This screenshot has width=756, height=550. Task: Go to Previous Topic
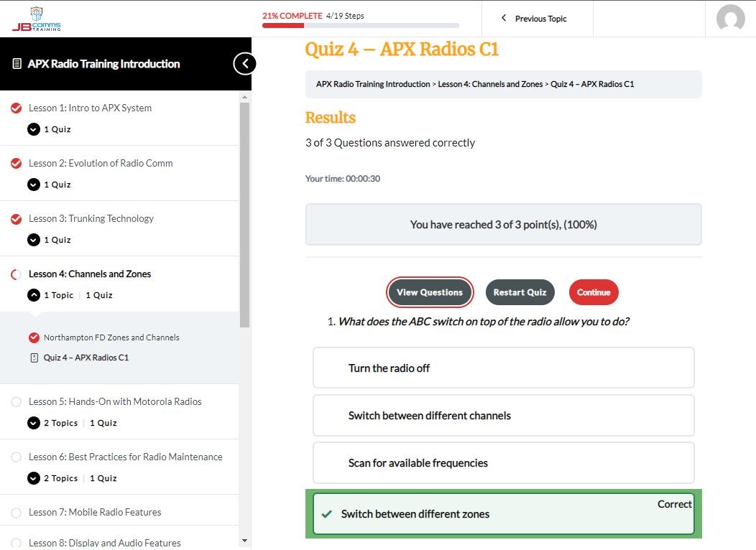540,19
